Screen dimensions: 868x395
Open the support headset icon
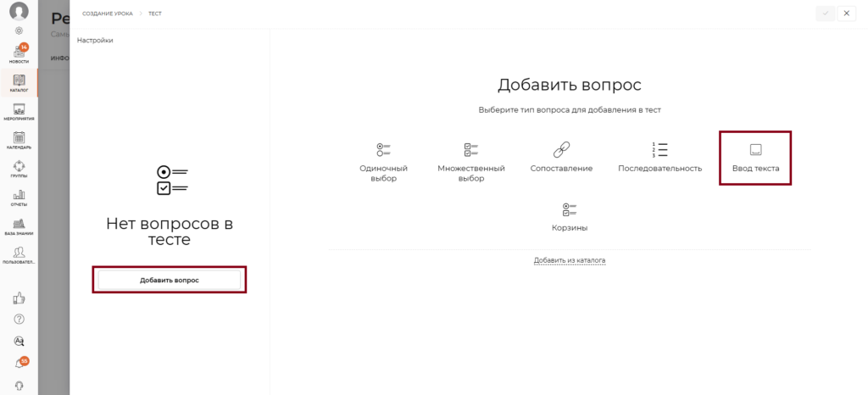(19, 385)
